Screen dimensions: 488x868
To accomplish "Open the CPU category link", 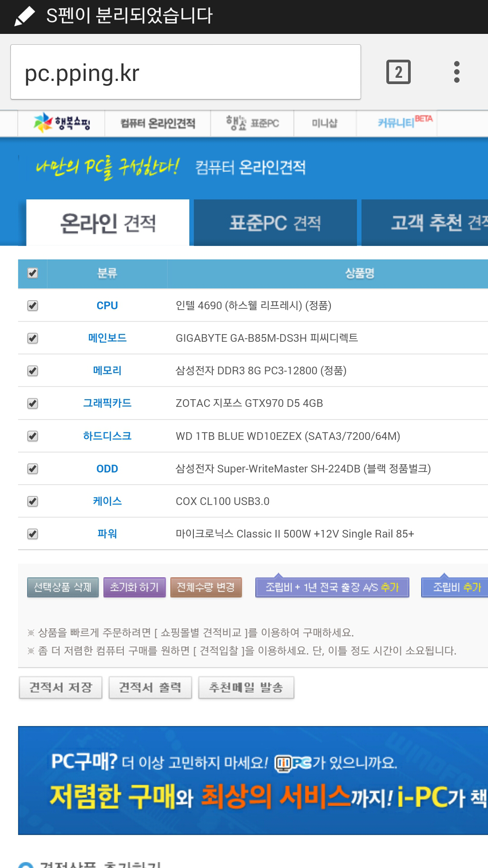I will click(x=107, y=306).
